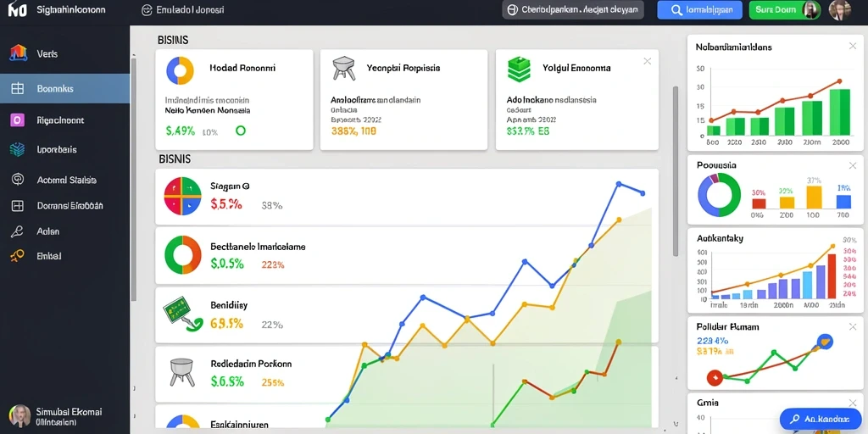Click the main content vertical scrollbar
The width and height of the screenshot is (868, 434).
676,171
